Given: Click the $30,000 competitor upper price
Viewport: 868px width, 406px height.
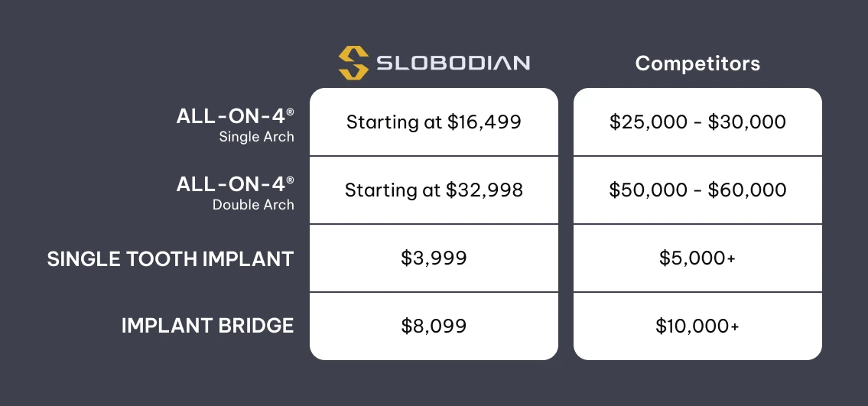Looking at the screenshot, I should tap(747, 122).
